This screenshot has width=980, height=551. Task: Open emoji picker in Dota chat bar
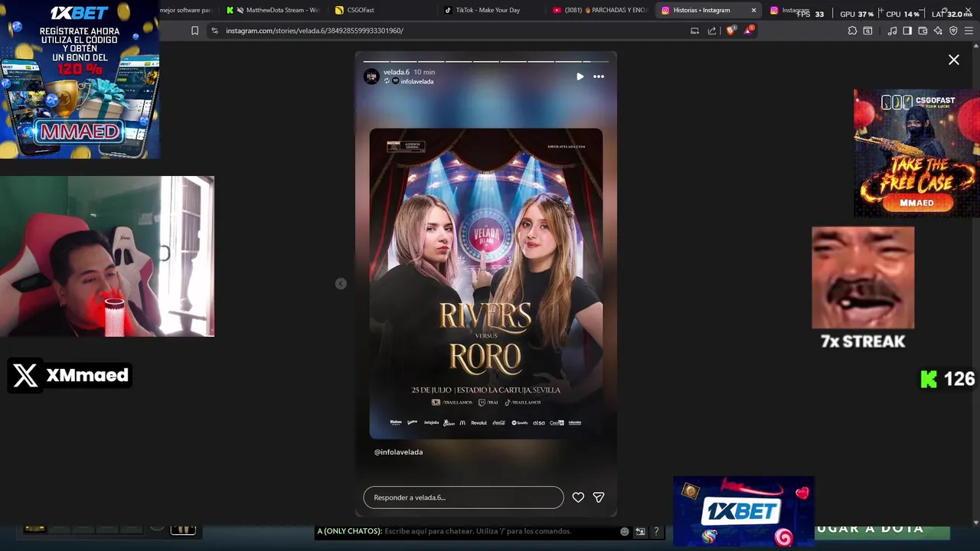point(625,531)
